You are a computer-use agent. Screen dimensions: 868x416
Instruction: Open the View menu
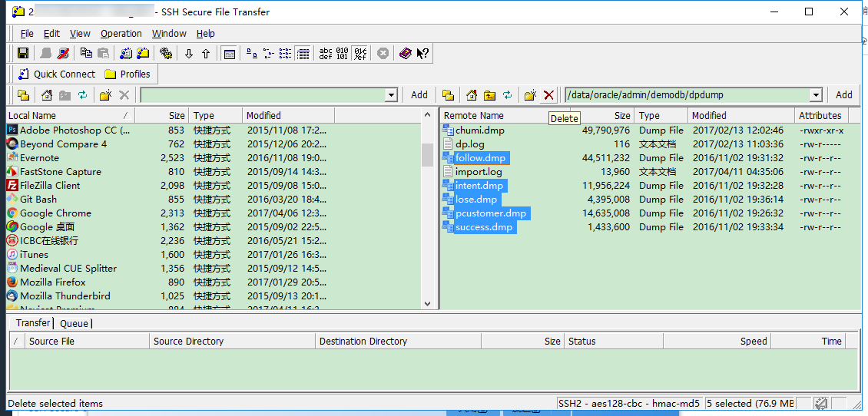coord(80,34)
